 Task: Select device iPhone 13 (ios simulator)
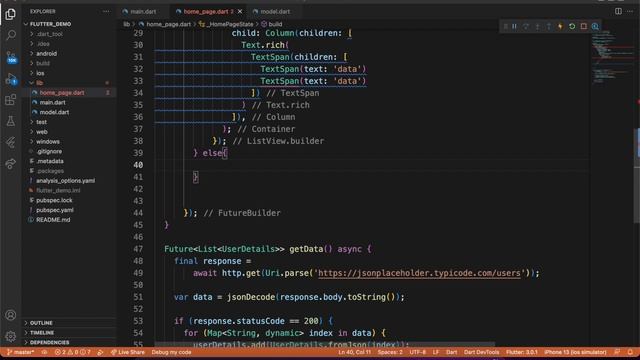pyautogui.click(x=575, y=352)
